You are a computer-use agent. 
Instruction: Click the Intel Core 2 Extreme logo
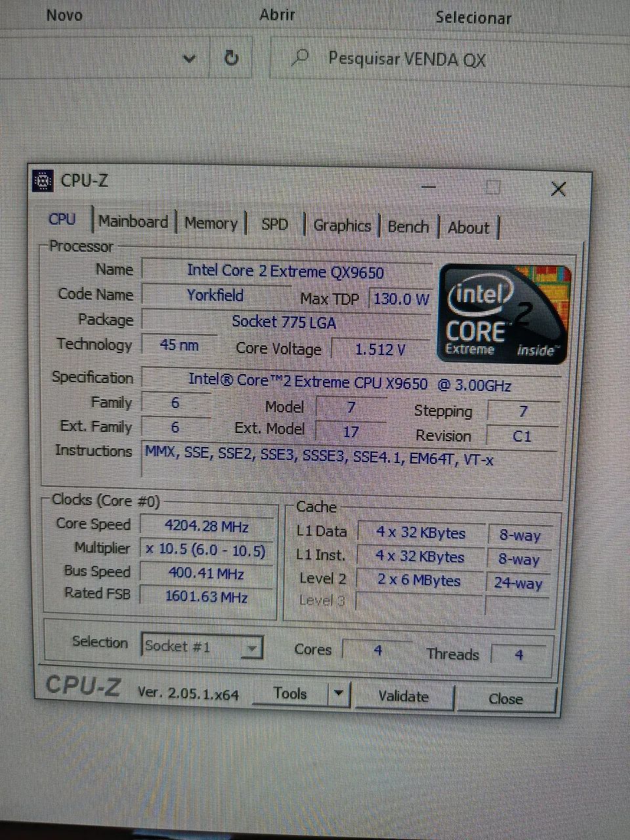click(503, 312)
